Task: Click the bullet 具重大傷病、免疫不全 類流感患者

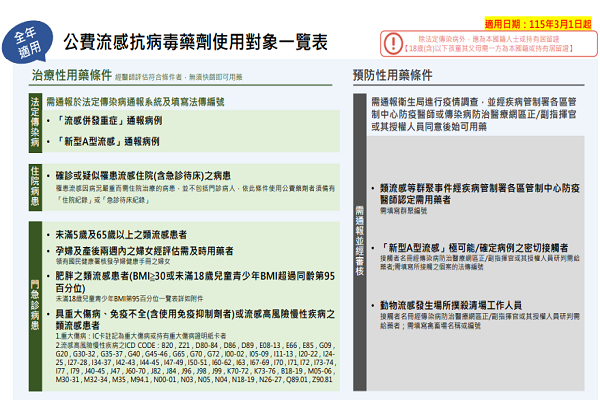Action: coord(195,320)
